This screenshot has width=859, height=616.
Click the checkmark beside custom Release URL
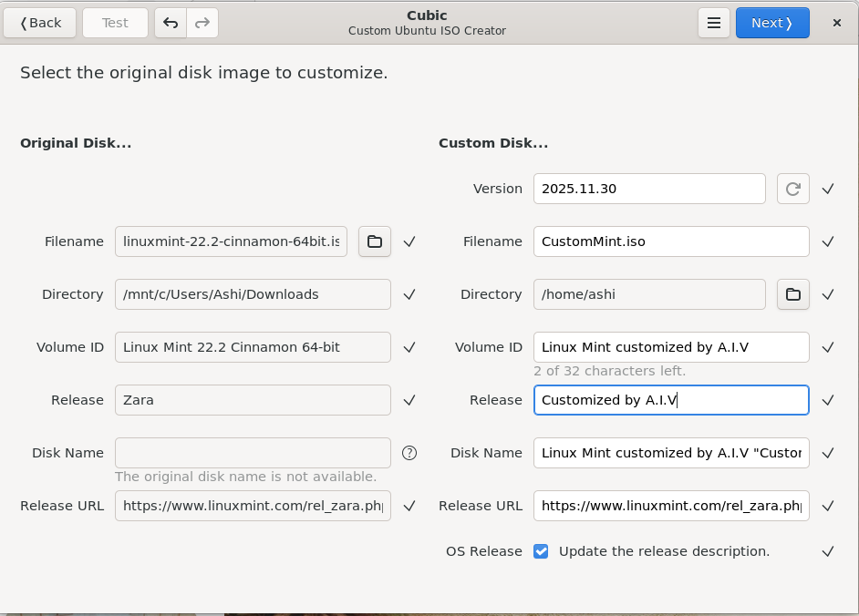(x=828, y=506)
